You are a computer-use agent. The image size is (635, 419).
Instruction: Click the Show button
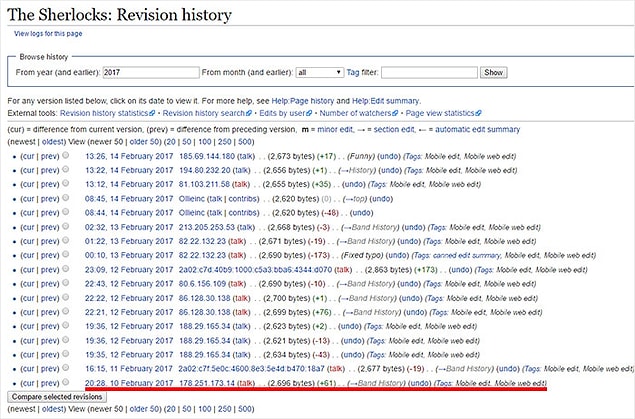coord(494,72)
